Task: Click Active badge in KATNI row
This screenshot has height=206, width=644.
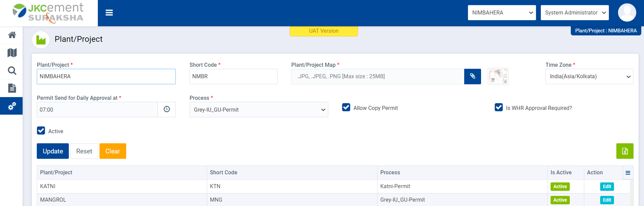Action: [560, 186]
